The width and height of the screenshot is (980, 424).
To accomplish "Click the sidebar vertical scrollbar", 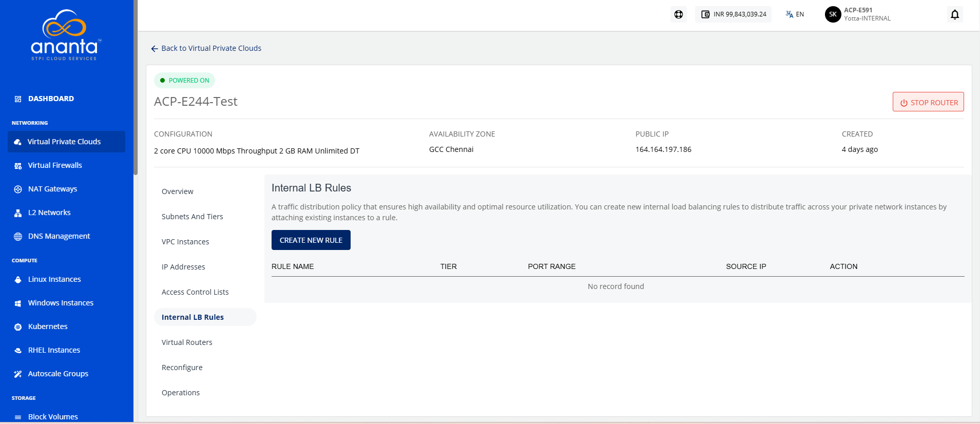I will pyautogui.click(x=136, y=87).
